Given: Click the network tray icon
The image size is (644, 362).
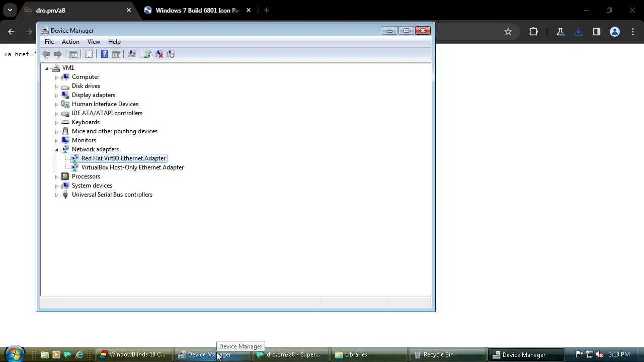Looking at the screenshot, I should tap(589, 354).
